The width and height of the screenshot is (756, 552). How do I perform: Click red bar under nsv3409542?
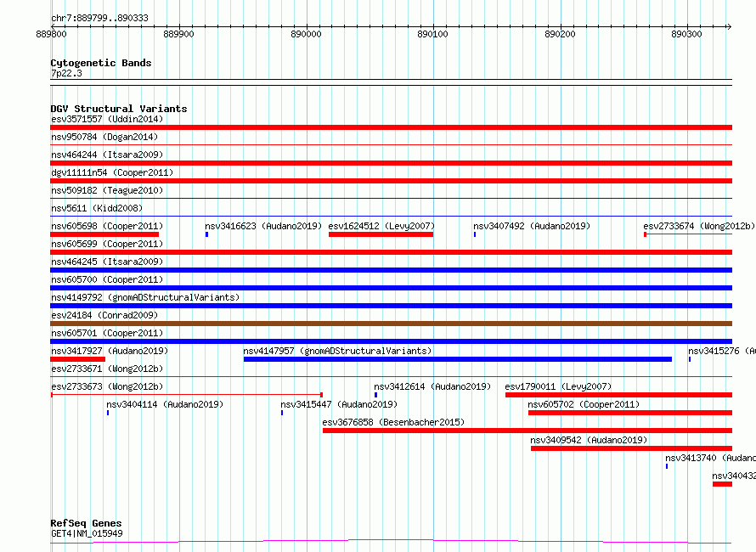[x=632, y=448]
